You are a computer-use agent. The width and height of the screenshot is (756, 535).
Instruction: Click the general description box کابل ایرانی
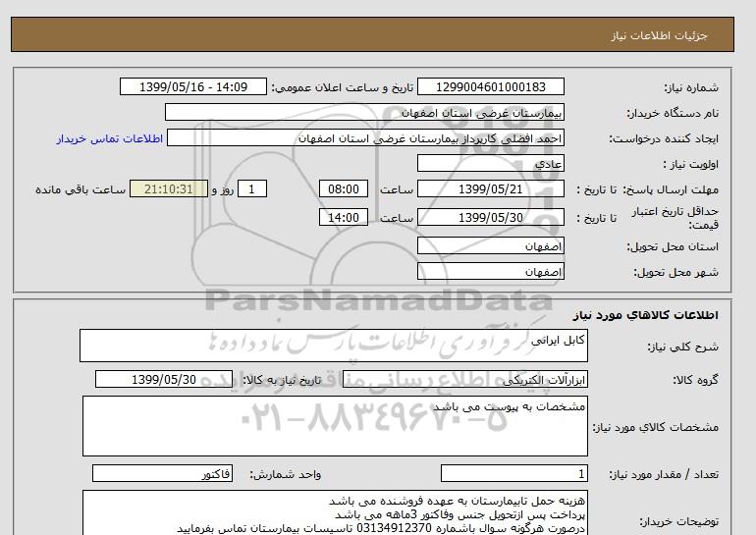tap(334, 346)
